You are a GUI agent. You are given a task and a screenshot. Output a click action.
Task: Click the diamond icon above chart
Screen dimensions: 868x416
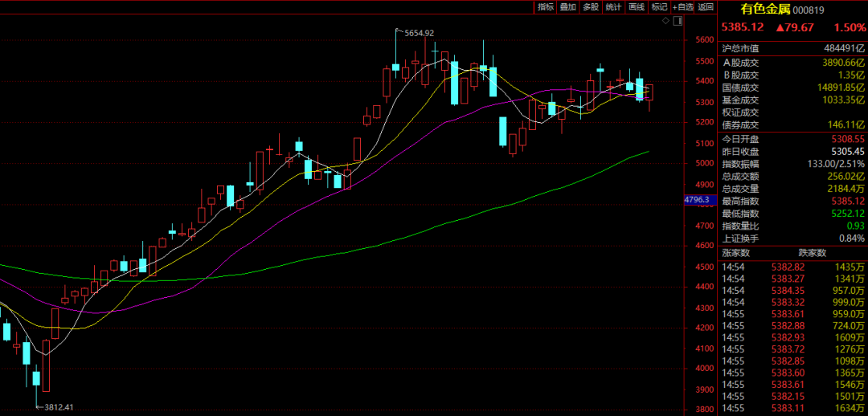click(x=666, y=21)
